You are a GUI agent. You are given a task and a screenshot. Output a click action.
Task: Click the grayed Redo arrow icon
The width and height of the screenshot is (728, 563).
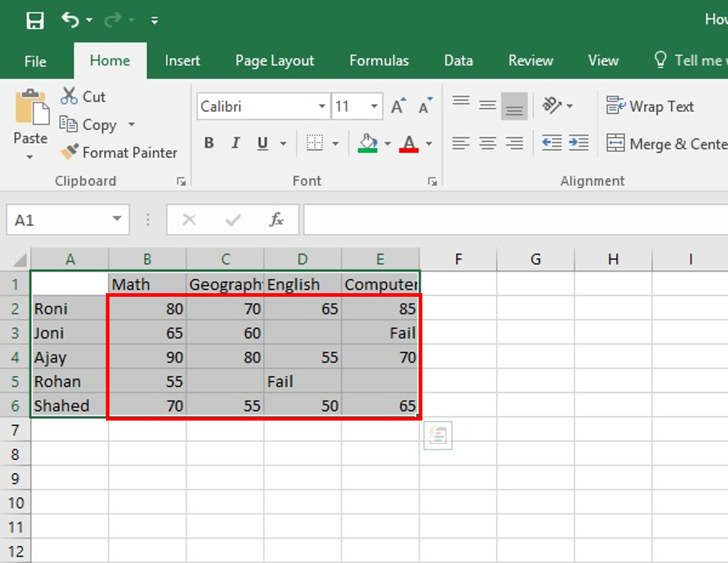pyautogui.click(x=112, y=20)
